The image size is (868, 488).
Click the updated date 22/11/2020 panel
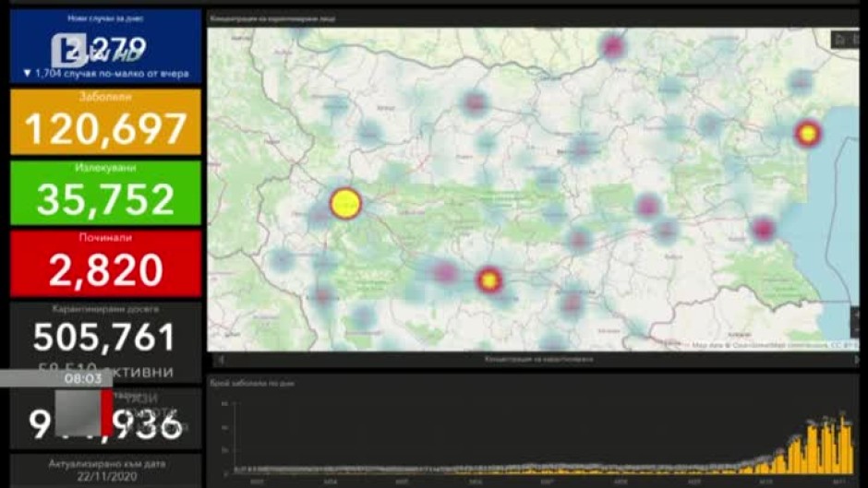[x=106, y=470]
